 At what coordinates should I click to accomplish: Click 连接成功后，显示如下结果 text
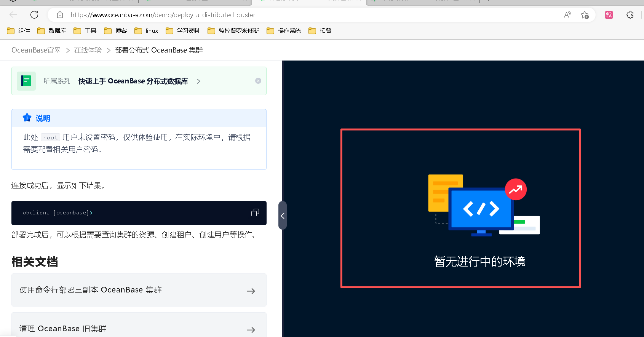click(x=58, y=185)
